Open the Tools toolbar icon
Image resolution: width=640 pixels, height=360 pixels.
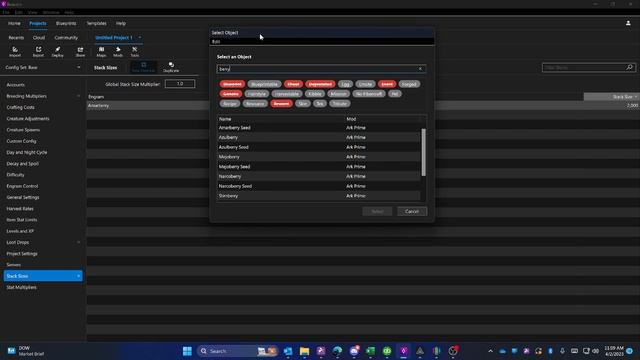point(135,52)
